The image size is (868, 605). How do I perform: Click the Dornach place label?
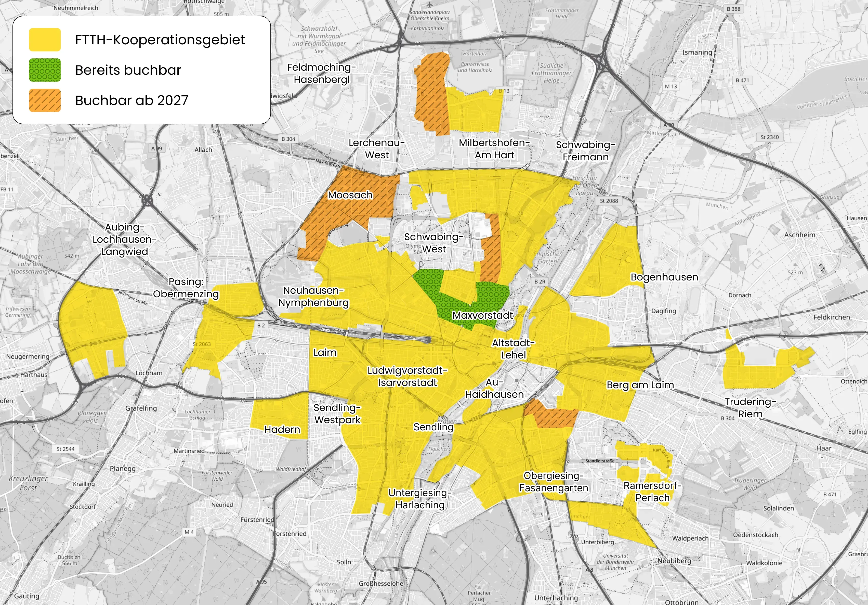(740, 295)
